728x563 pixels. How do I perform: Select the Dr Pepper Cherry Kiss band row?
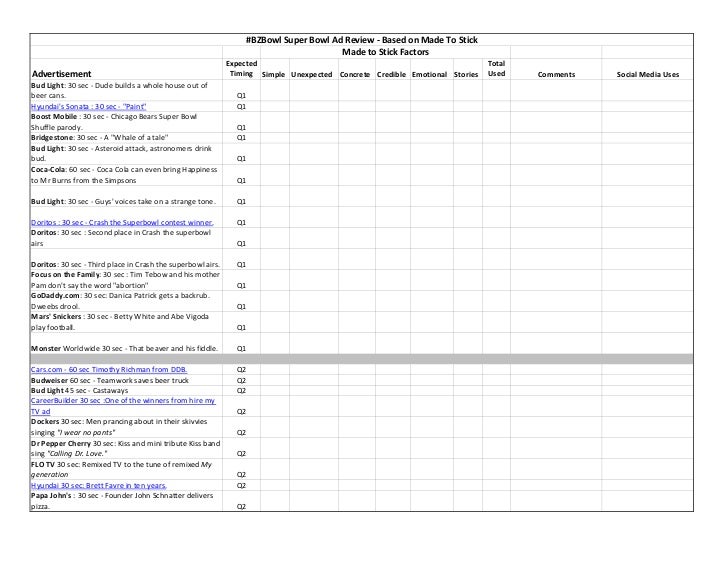pos(362,449)
